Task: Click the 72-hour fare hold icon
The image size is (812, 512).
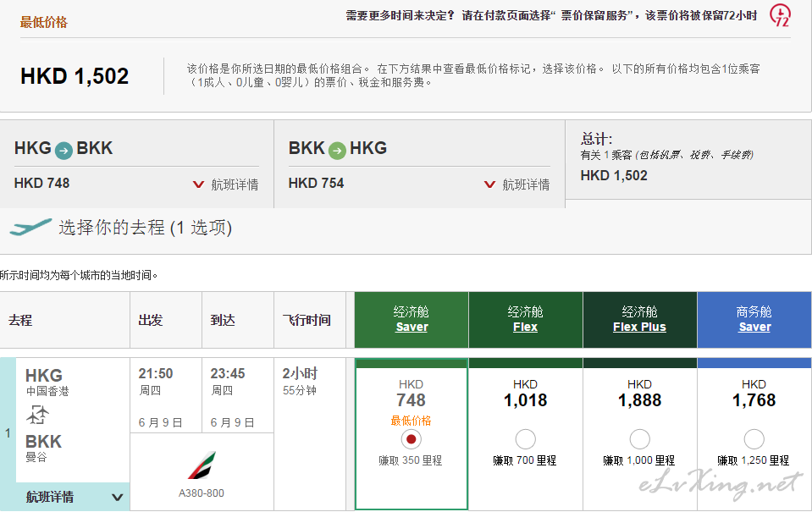Action: click(x=780, y=15)
